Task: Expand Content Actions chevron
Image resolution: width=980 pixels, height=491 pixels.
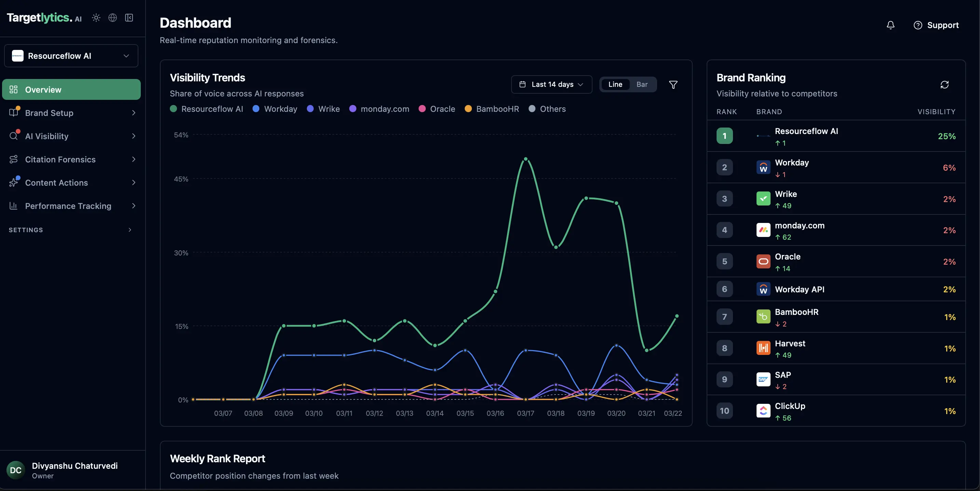Action: coord(134,183)
